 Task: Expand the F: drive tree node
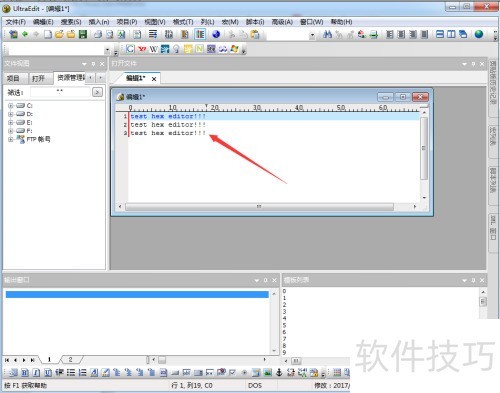click(x=11, y=131)
